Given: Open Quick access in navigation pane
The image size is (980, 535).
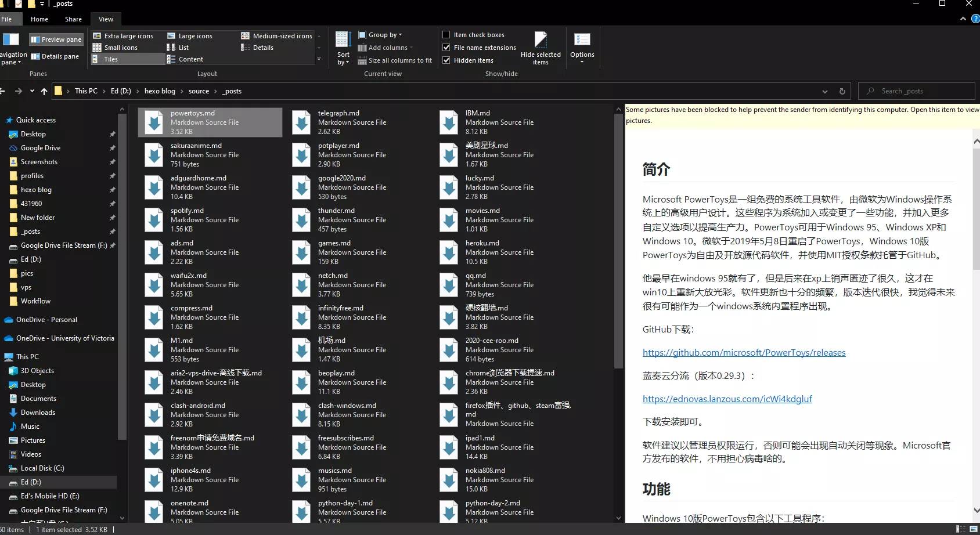Looking at the screenshot, I should [36, 120].
